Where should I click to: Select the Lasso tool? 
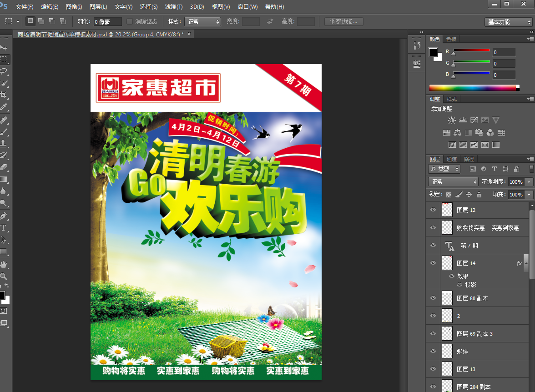pos(4,71)
